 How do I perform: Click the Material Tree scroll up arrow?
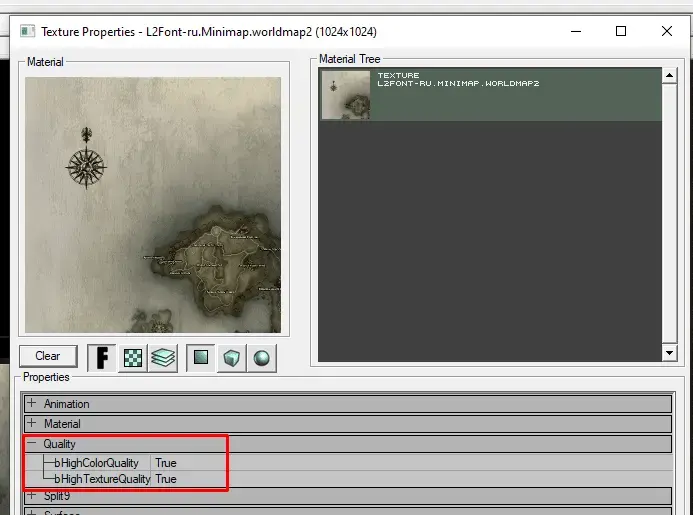click(670, 76)
